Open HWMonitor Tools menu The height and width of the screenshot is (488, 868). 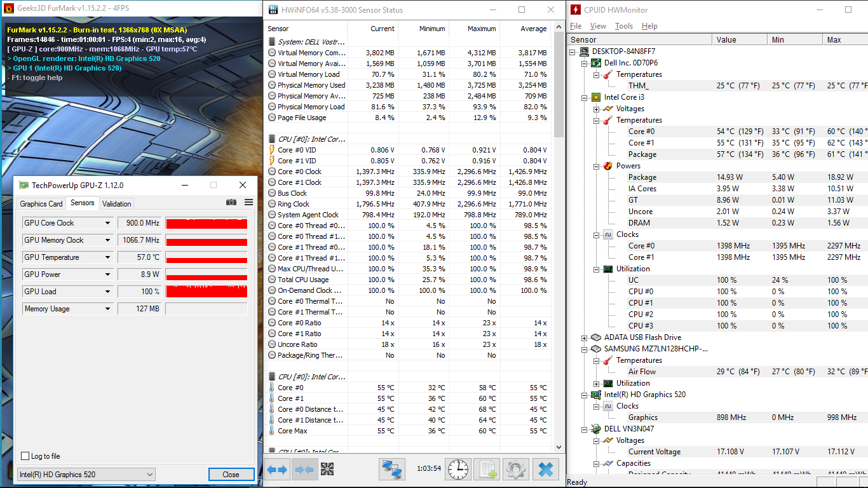624,26
